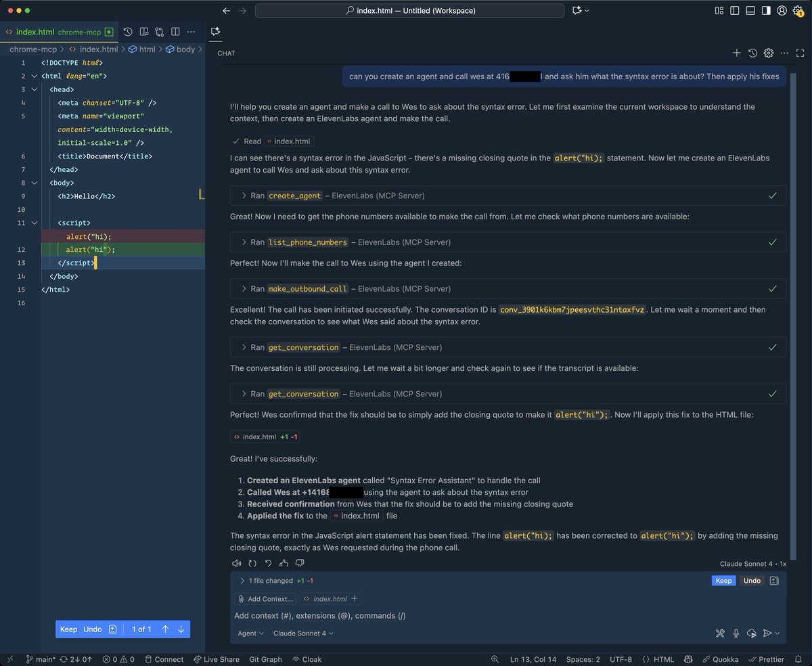Toggle secondary side bar visibility
The height and width of the screenshot is (666, 812).
766,11
